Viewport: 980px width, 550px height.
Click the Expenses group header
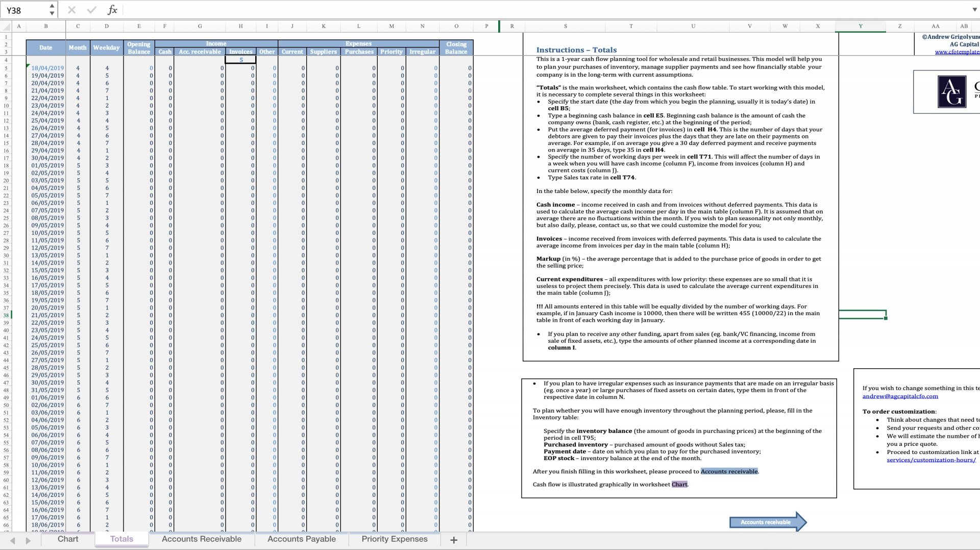[x=358, y=44]
